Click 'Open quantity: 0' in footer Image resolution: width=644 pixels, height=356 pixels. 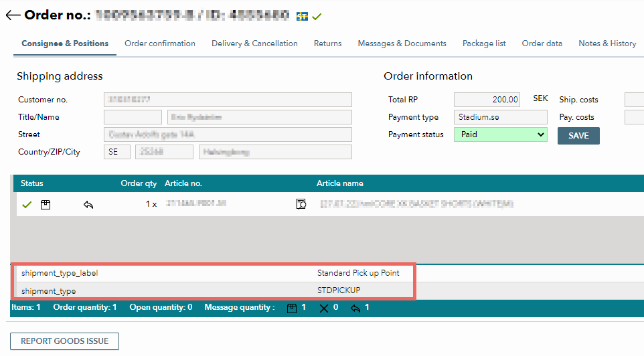(161, 307)
